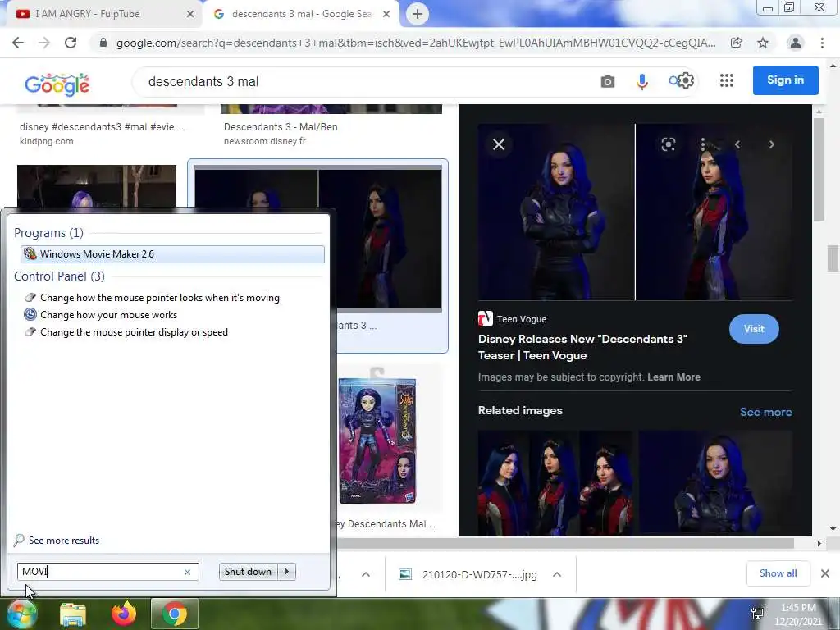Search by image using camera icon
This screenshot has width=840, height=630.
pyautogui.click(x=608, y=81)
